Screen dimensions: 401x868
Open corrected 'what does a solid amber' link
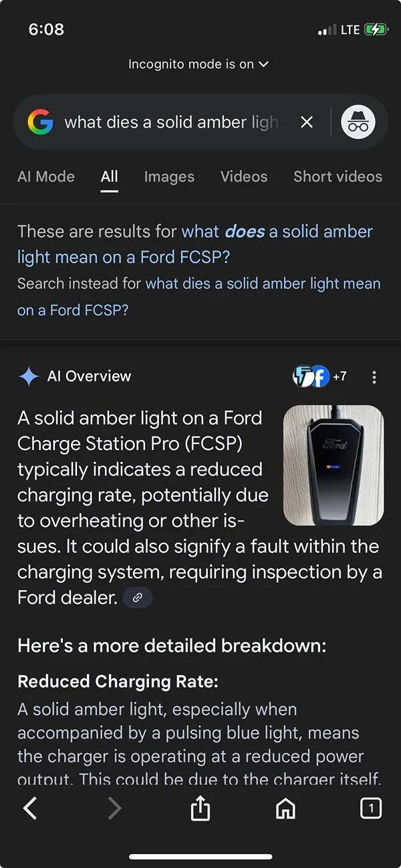pos(277,232)
